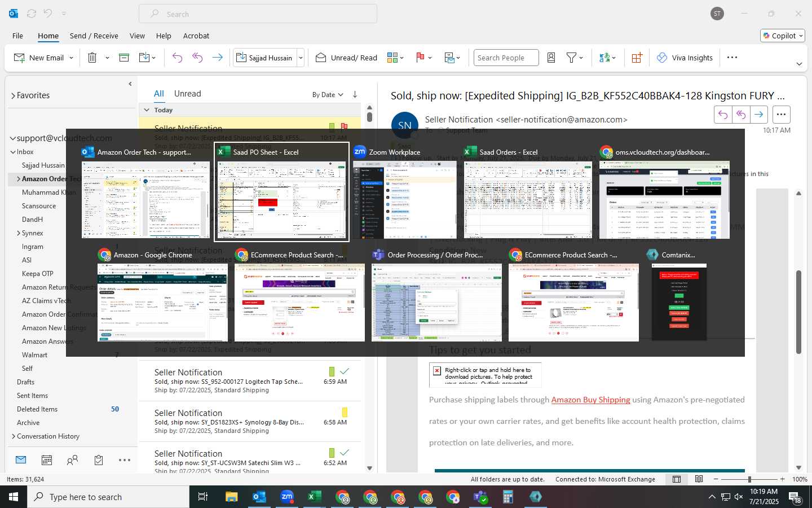
Task: Follow the Amazon Buy Shipping link
Action: click(590, 400)
